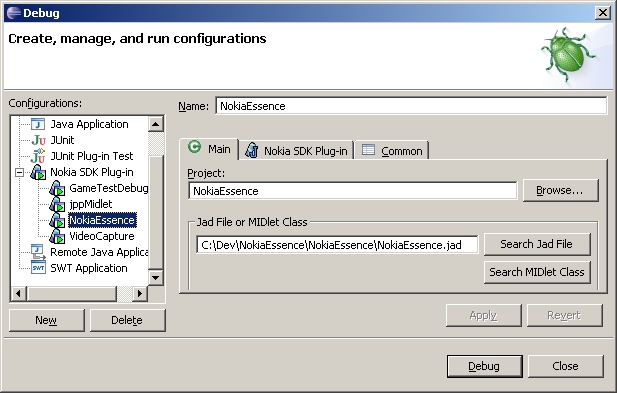Image resolution: width=617 pixels, height=393 pixels.
Task: Click the VideoCapture configuration icon
Action: [x=57, y=236]
